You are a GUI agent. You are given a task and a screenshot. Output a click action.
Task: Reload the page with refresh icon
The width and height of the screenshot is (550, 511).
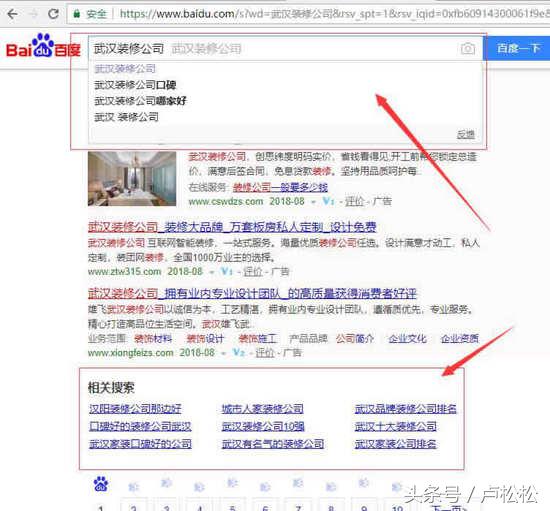(53, 14)
